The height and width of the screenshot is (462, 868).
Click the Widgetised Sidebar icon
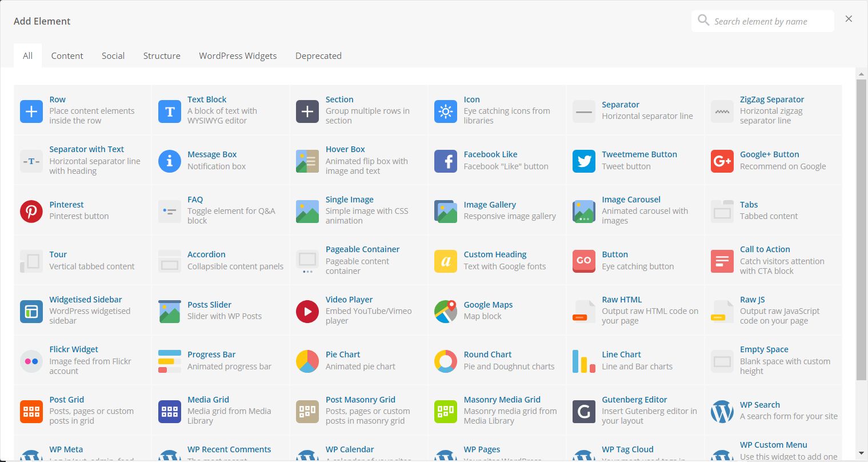click(x=31, y=312)
